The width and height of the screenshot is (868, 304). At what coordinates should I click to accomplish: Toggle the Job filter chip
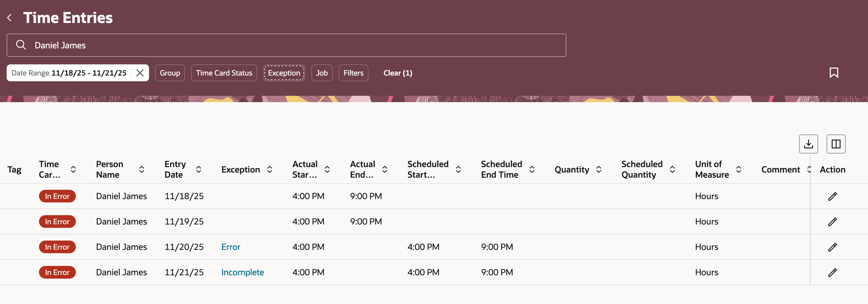(322, 73)
